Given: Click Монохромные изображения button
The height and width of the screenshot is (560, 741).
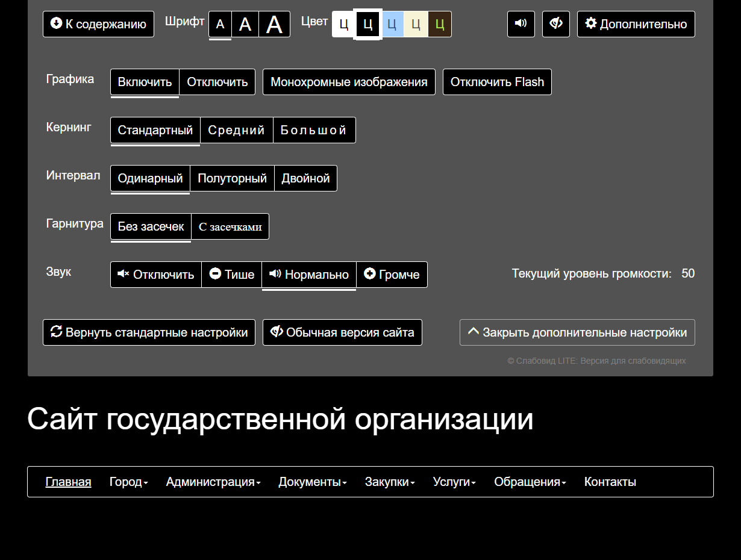Looking at the screenshot, I should (349, 82).
